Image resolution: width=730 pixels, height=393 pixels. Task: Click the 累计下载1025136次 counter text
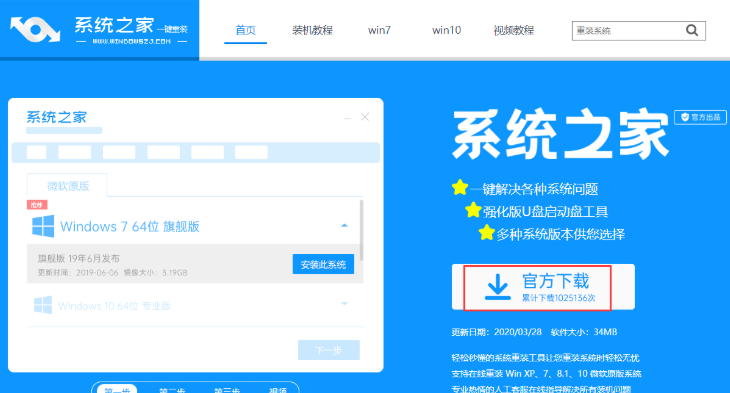point(558,298)
